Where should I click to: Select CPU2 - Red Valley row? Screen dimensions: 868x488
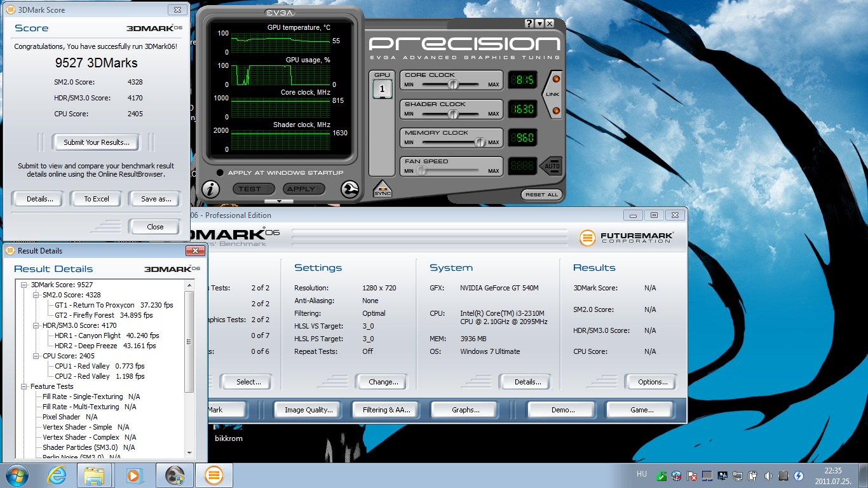point(100,376)
